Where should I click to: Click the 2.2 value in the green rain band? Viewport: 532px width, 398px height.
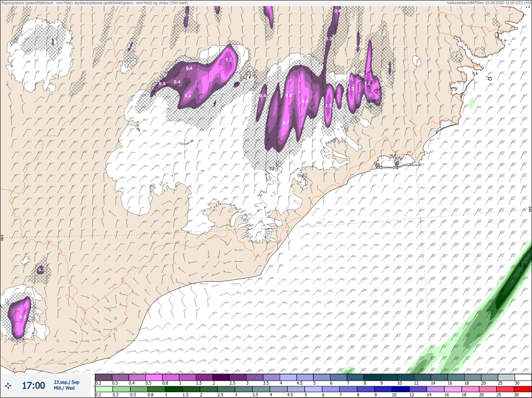(x=522, y=265)
